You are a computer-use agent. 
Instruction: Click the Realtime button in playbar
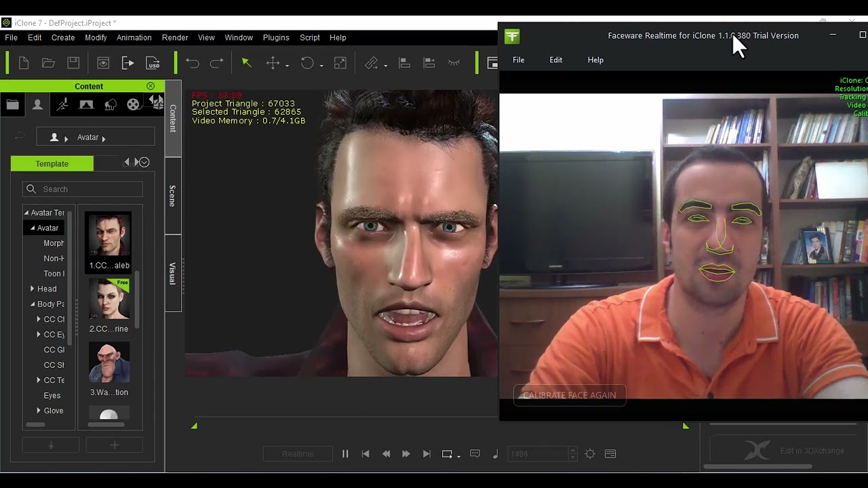click(x=298, y=454)
